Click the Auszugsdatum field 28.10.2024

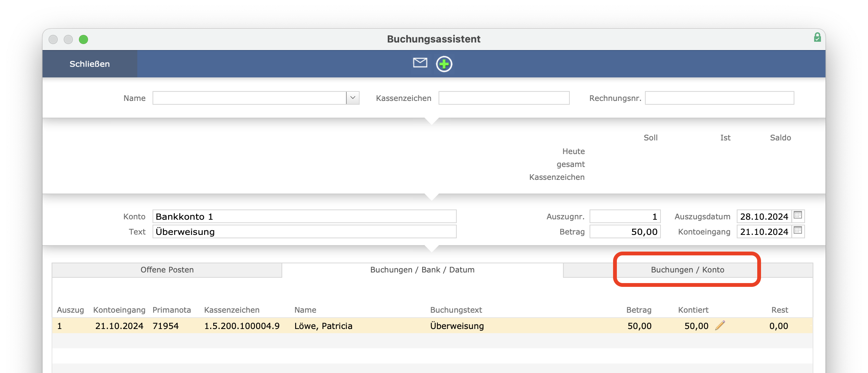pos(764,216)
